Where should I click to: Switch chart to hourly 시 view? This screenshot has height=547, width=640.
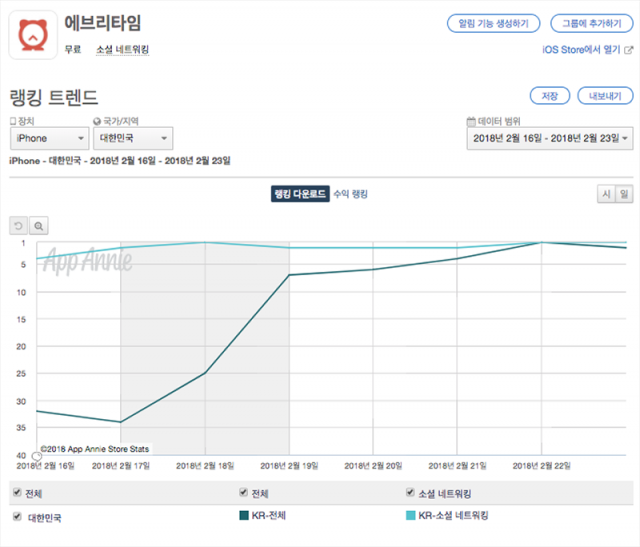pyautogui.click(x=605, y=194)
